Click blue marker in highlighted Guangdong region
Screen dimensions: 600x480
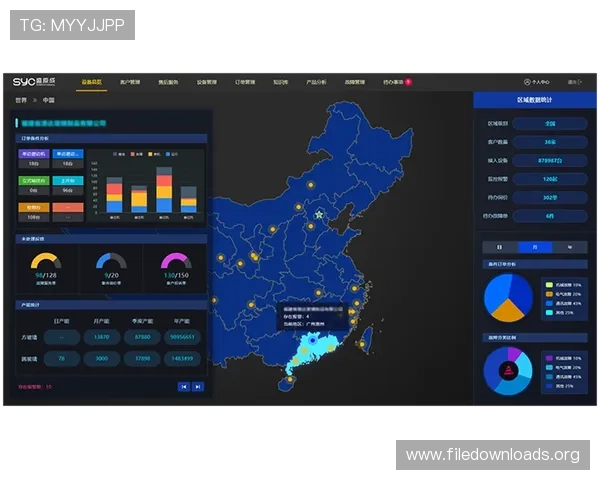313,340
